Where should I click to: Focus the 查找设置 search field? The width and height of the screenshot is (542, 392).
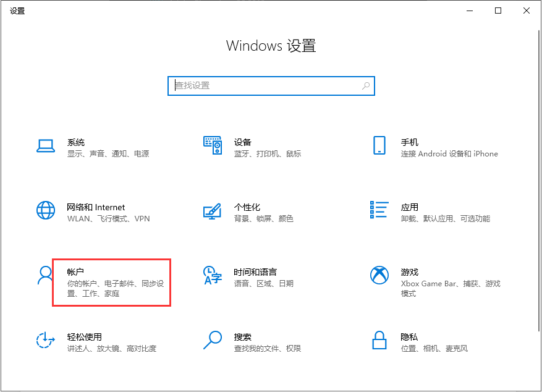271,86
